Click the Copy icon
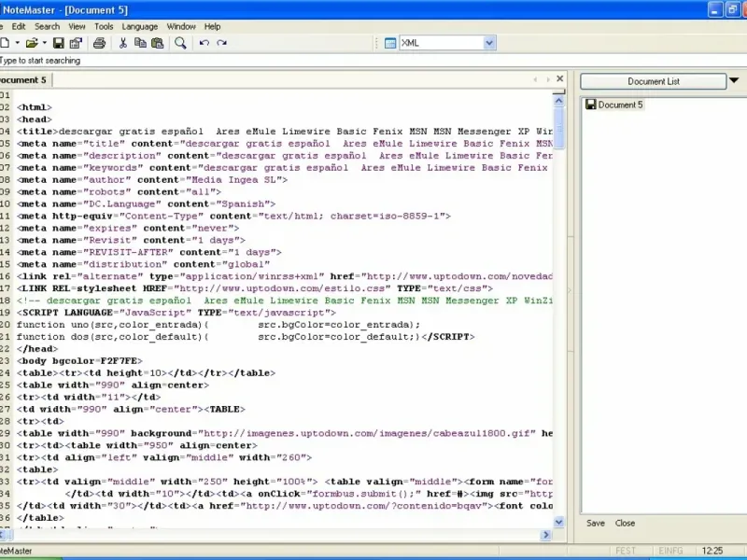 point(140,43)
